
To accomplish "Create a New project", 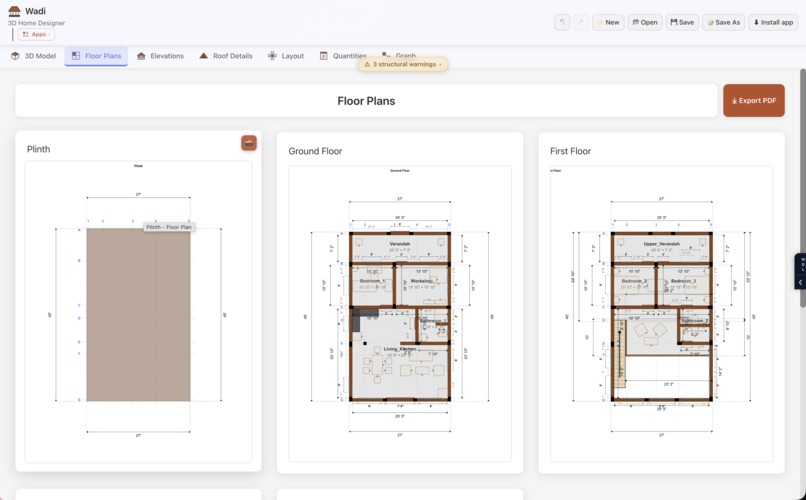I will (x=608, y=22).
